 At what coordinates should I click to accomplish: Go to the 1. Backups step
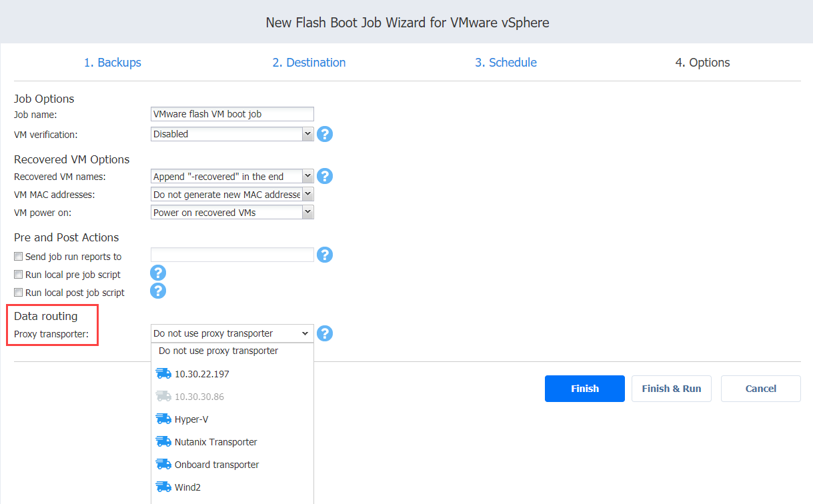click(x=113, y=63)
